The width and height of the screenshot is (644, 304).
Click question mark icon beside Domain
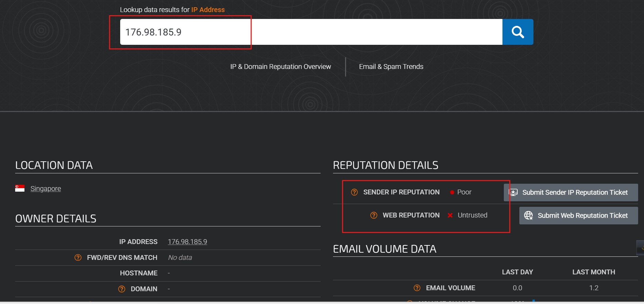[122, 289]
